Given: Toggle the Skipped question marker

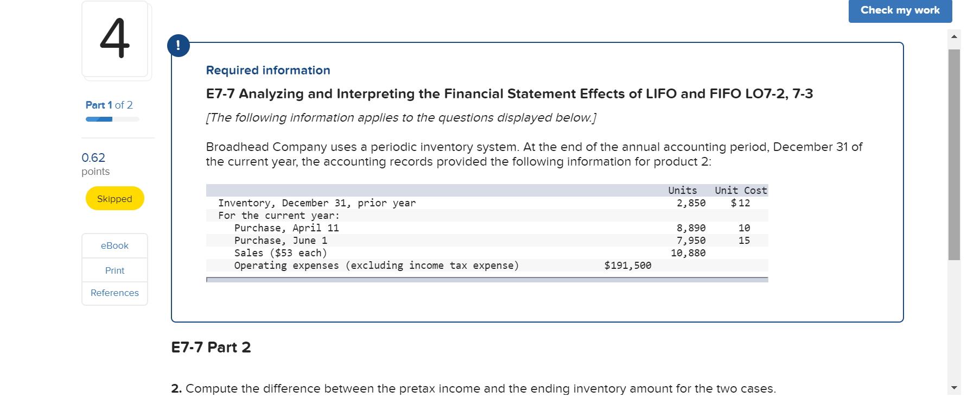Looking at the screenshot, I should tap(114, 198).
